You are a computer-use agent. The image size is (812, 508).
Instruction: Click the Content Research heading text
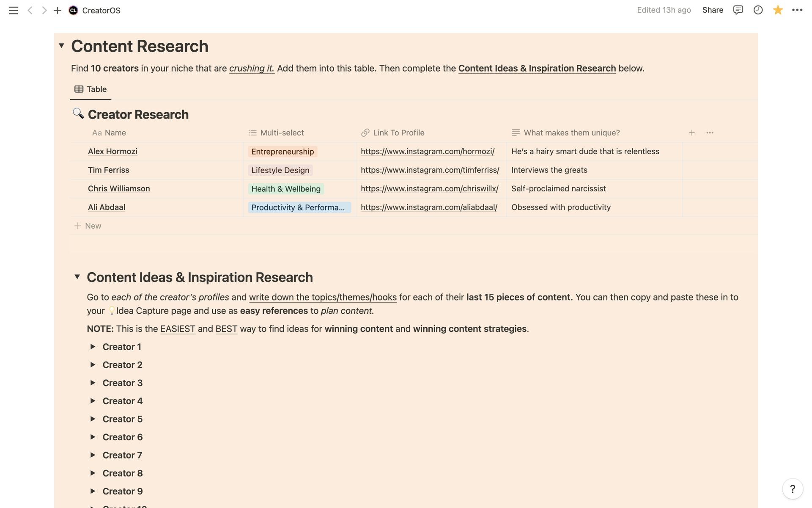pyautogui.click(x=140, y=46)
